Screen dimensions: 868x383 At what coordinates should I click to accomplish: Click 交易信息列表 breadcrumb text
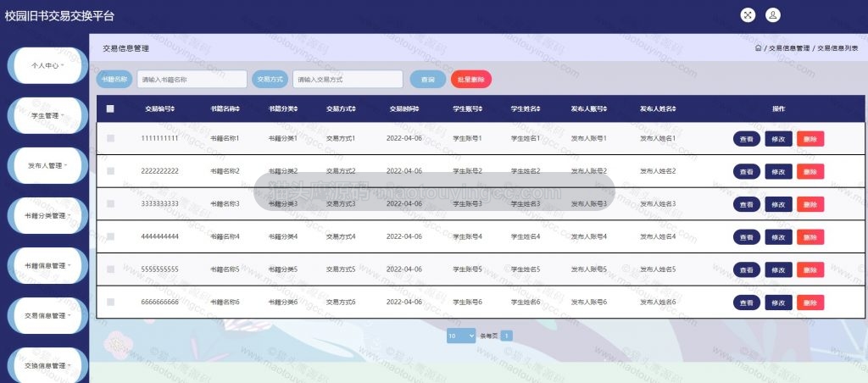(837, 48)
